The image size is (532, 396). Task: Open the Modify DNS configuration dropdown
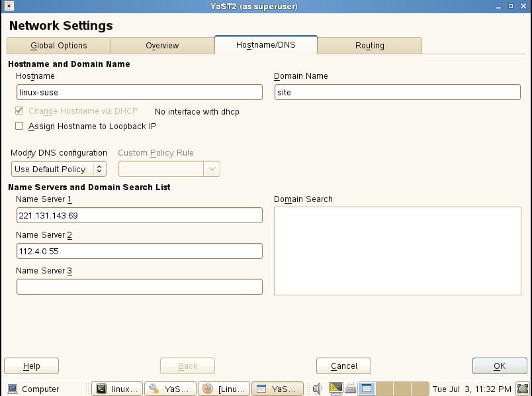pyautogui.click(x=59, y=169)
